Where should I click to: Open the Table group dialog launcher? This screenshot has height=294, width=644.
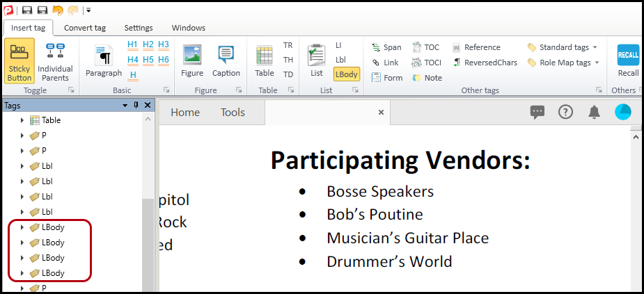click(x=291, y=90)
